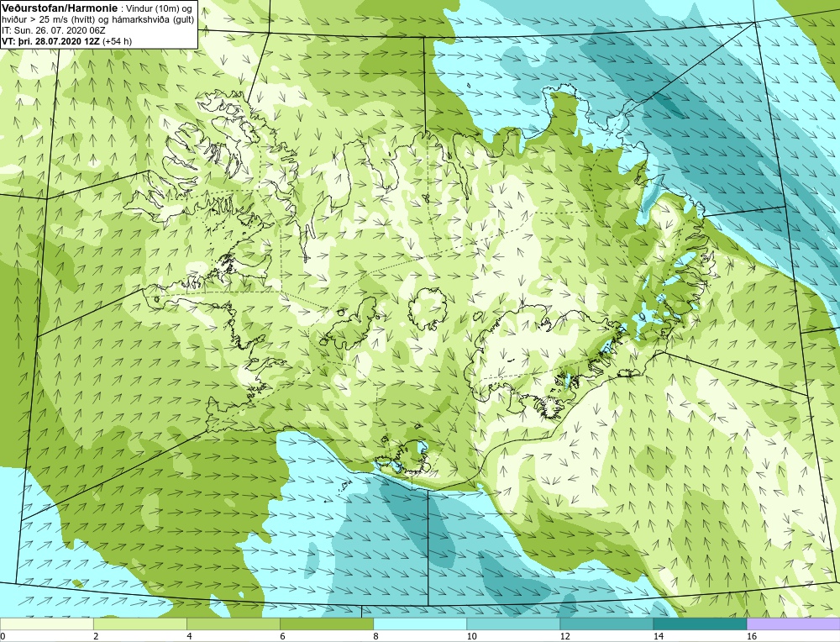Click the purple legend swatch above 16 m/s
Screen dimensions: 840x642
[x=793, y=624]
